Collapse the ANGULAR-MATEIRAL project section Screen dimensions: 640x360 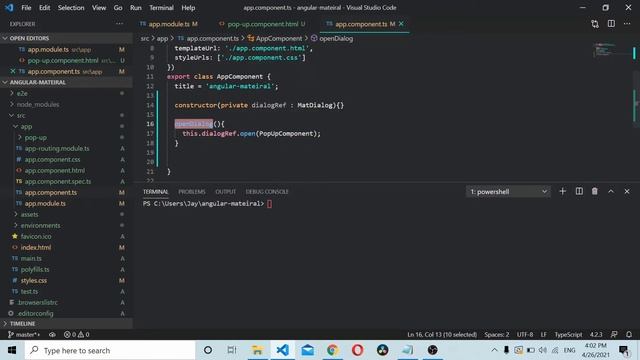click(66, 82)
